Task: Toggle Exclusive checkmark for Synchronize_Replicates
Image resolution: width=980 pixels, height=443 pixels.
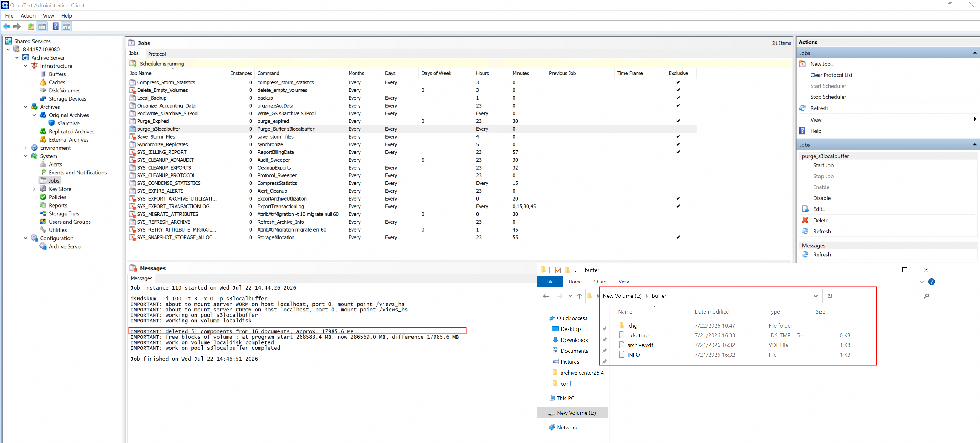Action: tap(678, 145)
